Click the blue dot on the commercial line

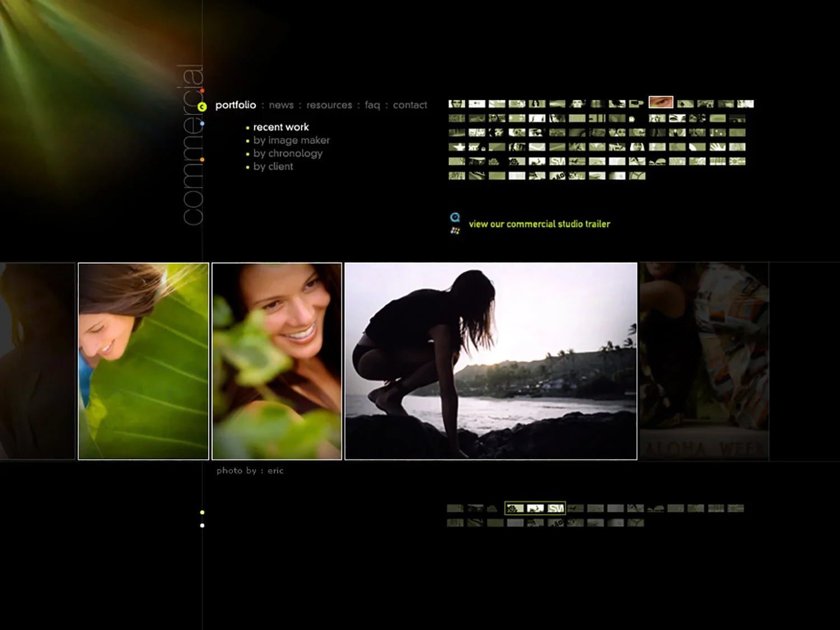202,123
